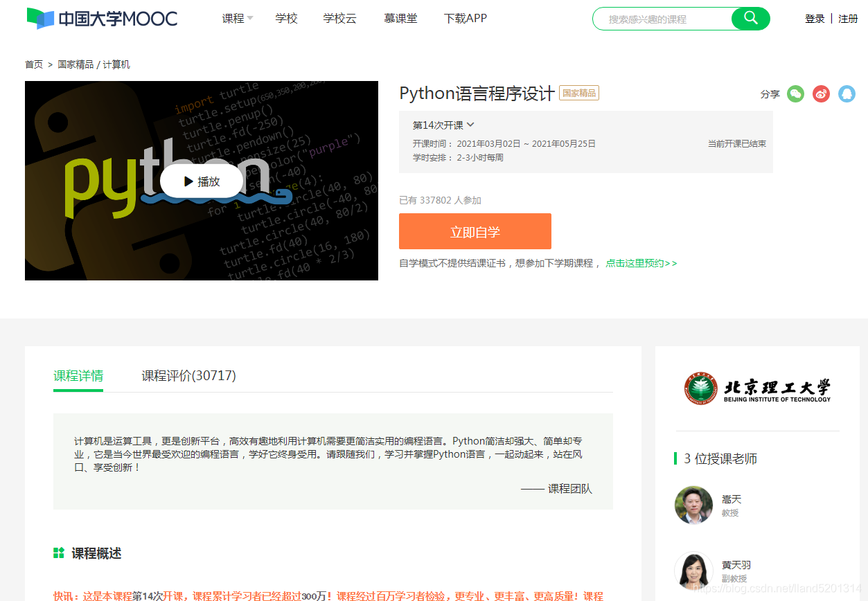Click the 点击这里预约>> link
Image resolution: width=868 pixels, height=601 pixels.
(x=641, y=263)
